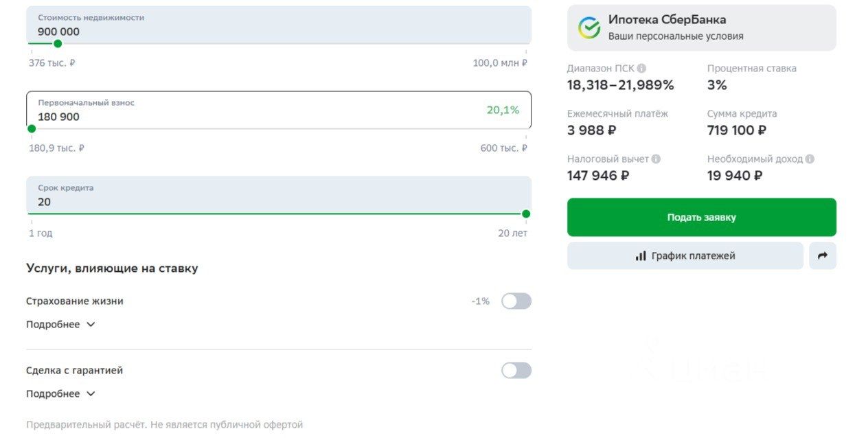Click the share arrow icon button
The height and width of the screenshot is (438, 868).
click(822, 256)
